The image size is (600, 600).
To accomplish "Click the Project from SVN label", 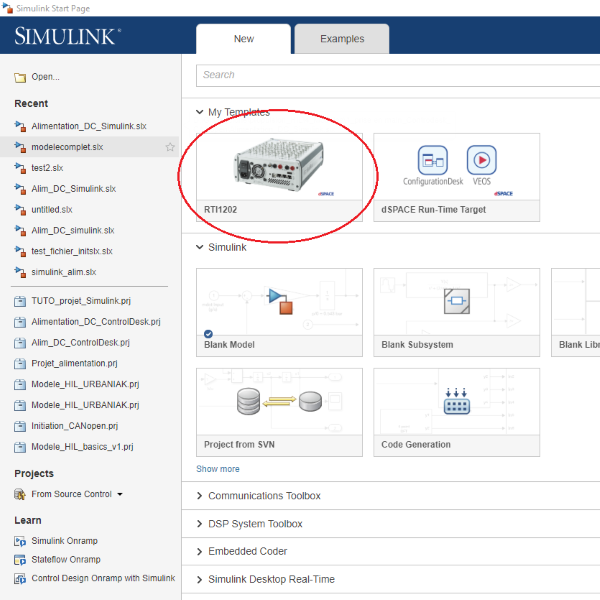I will 239,445.
